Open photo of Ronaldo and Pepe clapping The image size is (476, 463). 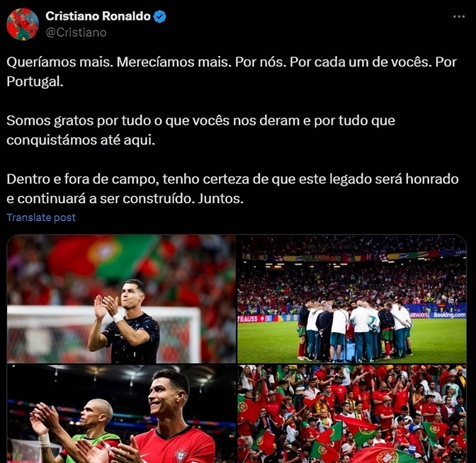coord(121,414)
